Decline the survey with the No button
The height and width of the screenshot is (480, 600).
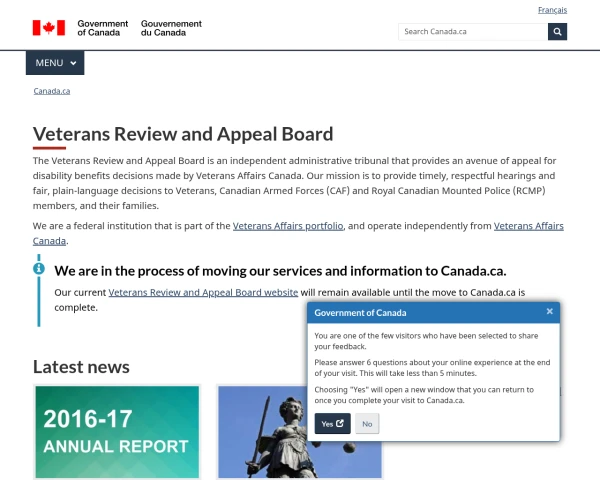(367, 424)
